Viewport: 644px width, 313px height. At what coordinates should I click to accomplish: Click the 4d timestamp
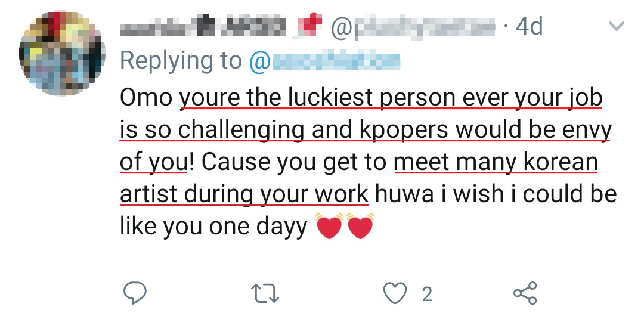[x=528, y=26]
